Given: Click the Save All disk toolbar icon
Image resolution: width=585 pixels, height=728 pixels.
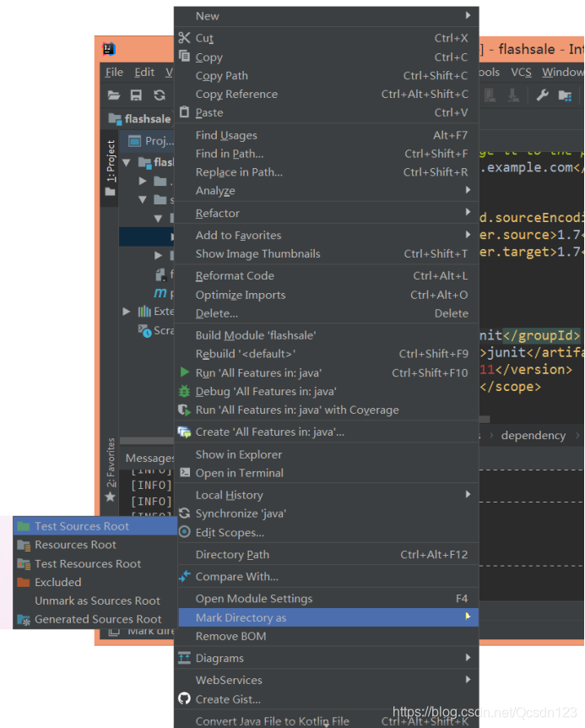Looking at the screenshot, I should 136,95.
